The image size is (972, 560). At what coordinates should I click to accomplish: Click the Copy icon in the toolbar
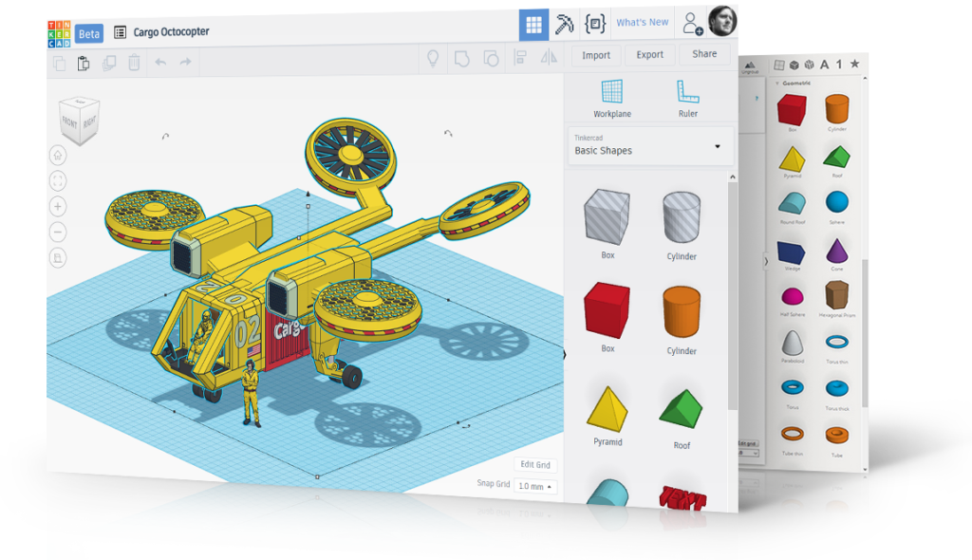pos(60,64)
